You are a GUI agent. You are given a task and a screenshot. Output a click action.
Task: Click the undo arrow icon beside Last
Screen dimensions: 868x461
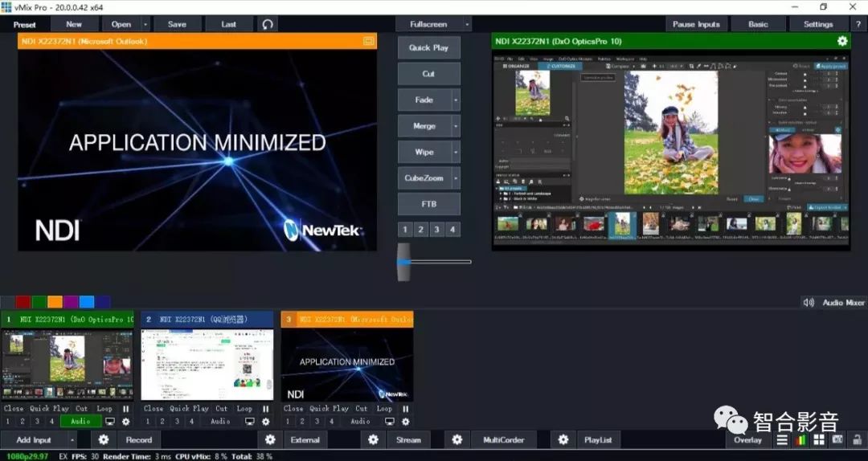268,24
